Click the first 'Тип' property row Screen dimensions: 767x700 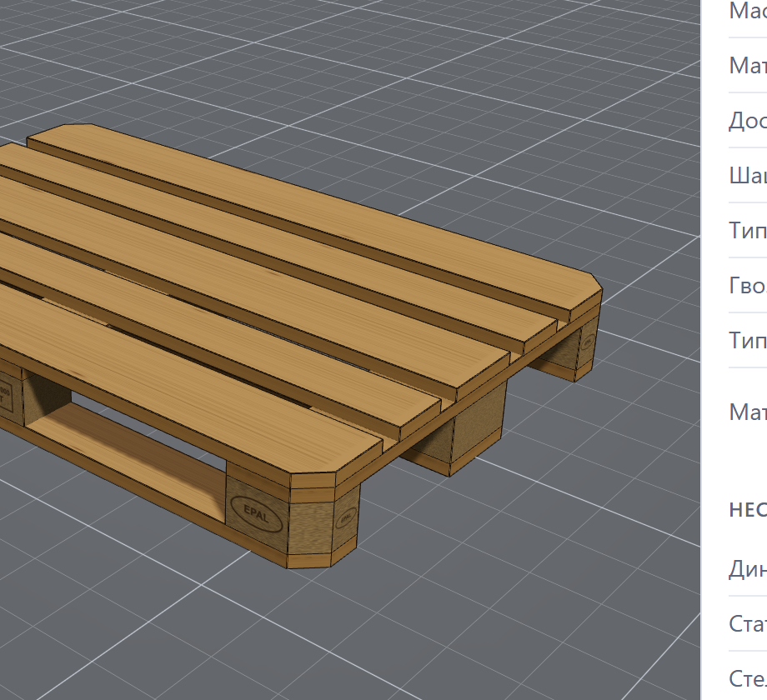pos(748,230)
